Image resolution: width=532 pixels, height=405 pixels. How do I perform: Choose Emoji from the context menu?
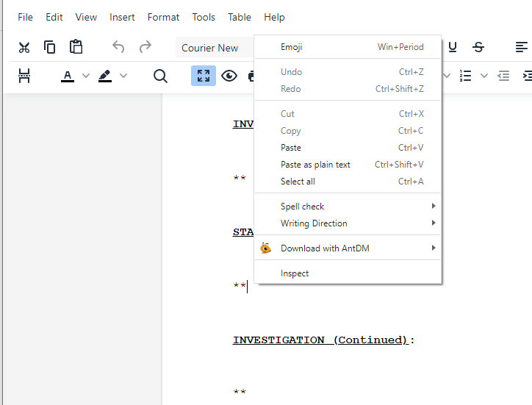click(348, 47)
